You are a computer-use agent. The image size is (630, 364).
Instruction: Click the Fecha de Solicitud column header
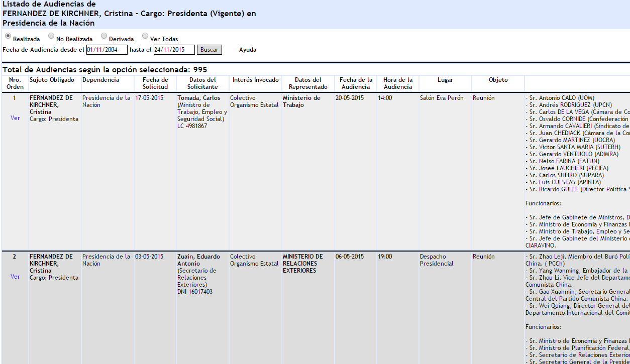pyautogui.click(x=155, y=83)
